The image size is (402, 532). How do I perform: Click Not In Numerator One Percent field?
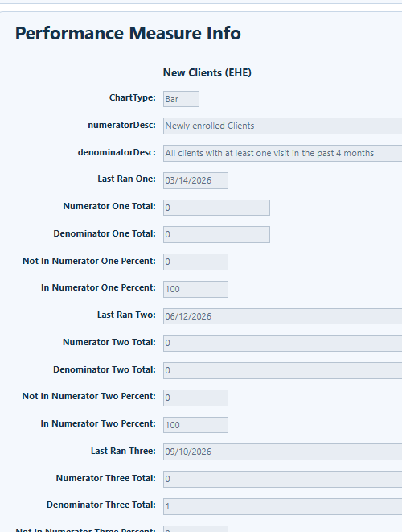(x=195, y=262)
